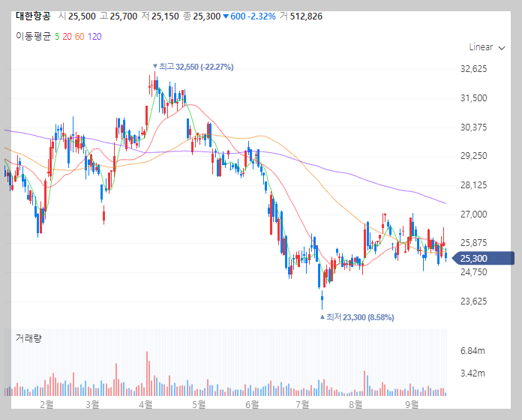The width and height of the screenshot is (522, 420).
Task: Open the Linear scale dropdown
Action: tap(487, 47)
